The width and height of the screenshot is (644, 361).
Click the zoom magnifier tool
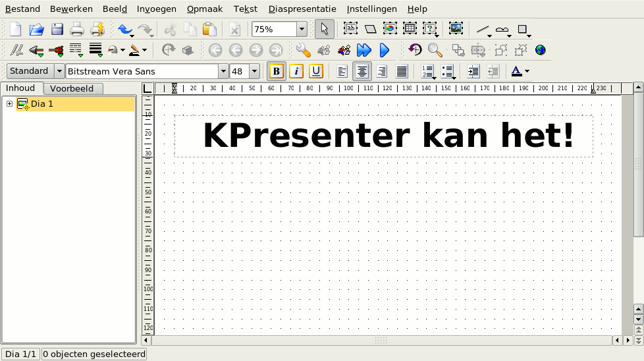435,50
